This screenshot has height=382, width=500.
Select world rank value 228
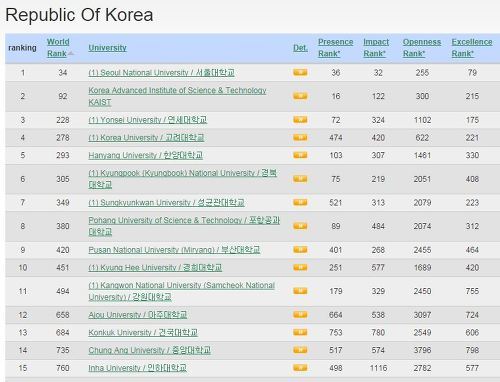click(x=63, y=120)
